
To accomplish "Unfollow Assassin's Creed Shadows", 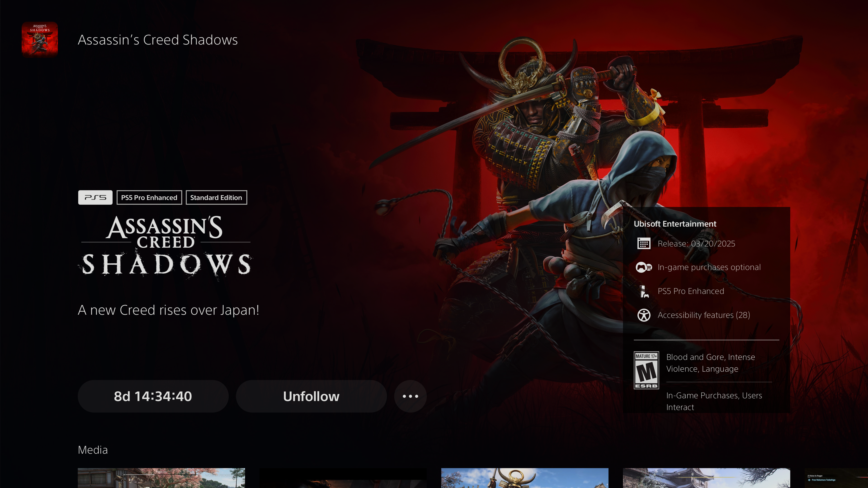I will pos(311,396).
